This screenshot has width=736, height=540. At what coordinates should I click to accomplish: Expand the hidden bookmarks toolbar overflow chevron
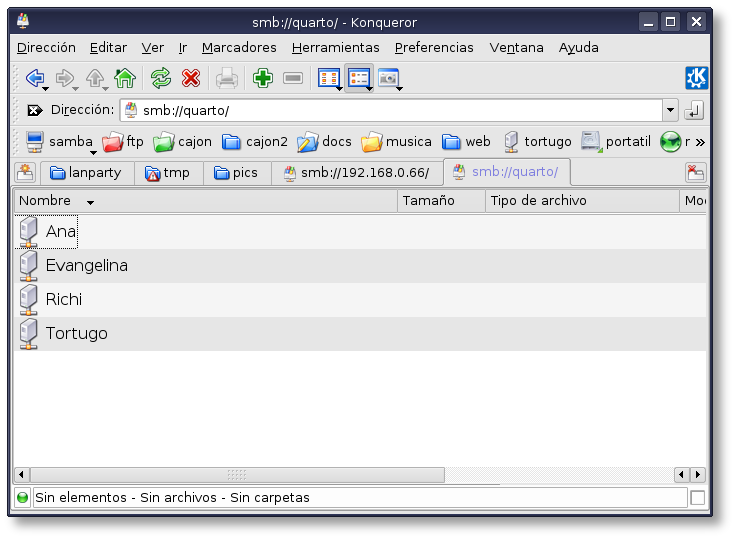[700, 142]
